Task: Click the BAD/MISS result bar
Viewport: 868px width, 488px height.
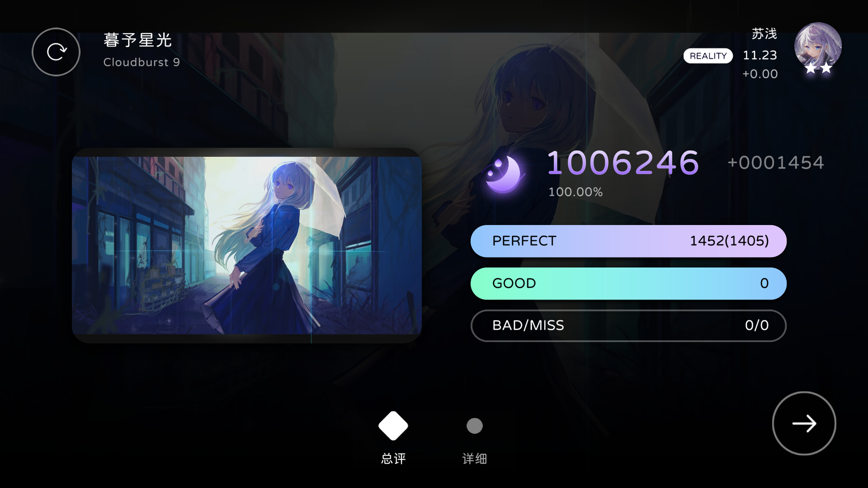Action: pyautogui.click(x=628, y=325)
